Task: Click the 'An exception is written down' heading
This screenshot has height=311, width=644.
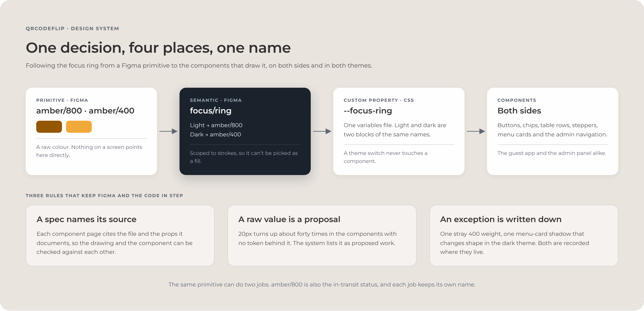Action: [x=501, y=219]
